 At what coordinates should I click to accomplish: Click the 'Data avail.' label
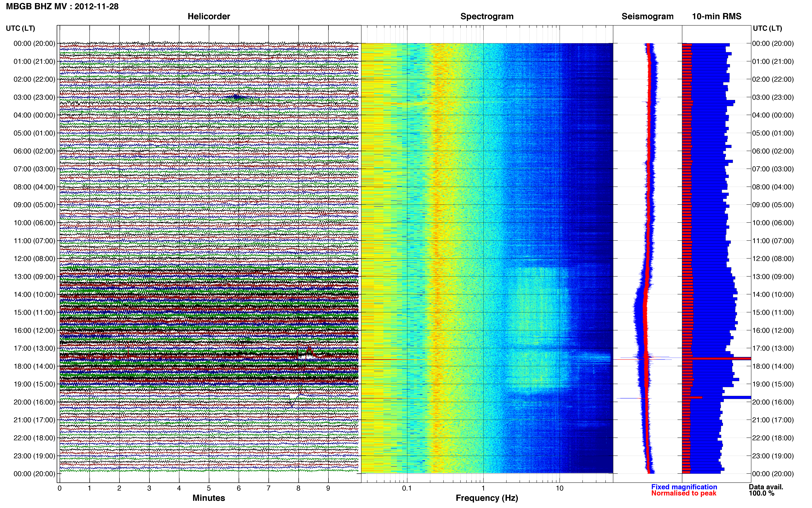tap(766, 487)
